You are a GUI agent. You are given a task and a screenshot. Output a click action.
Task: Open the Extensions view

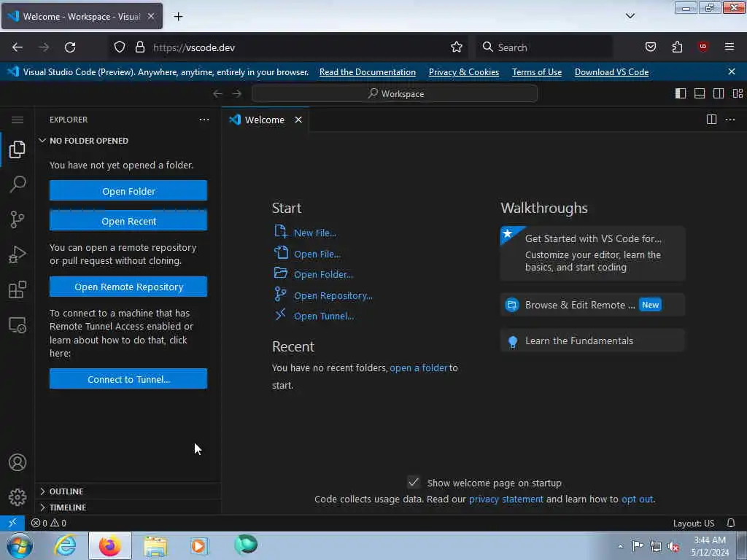[x=18, y=289]
